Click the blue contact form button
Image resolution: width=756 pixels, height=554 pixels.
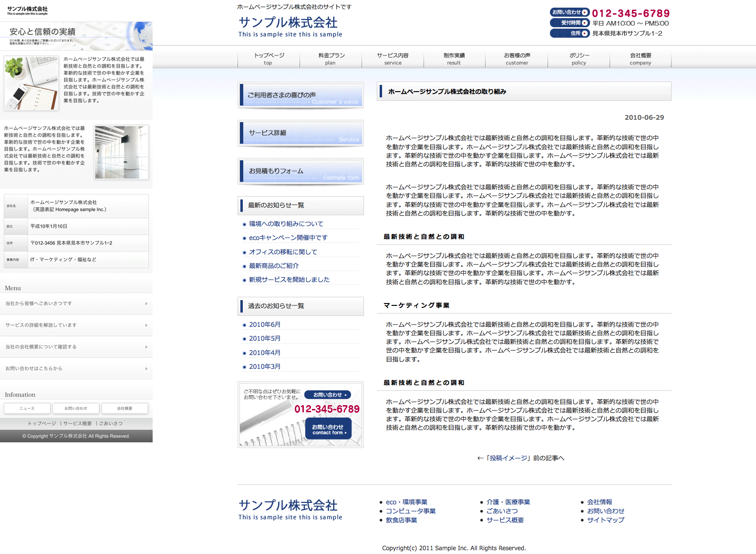328,429
